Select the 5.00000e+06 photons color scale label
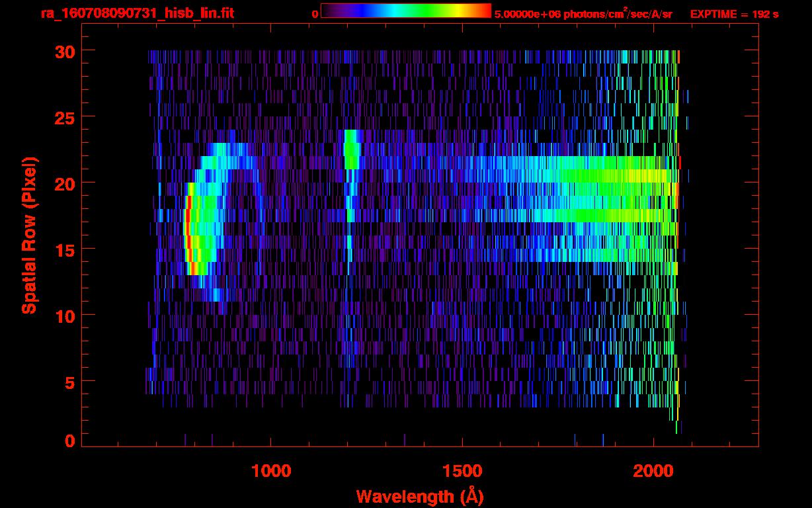This screenshot has height=508, width=812. (583, 14)
